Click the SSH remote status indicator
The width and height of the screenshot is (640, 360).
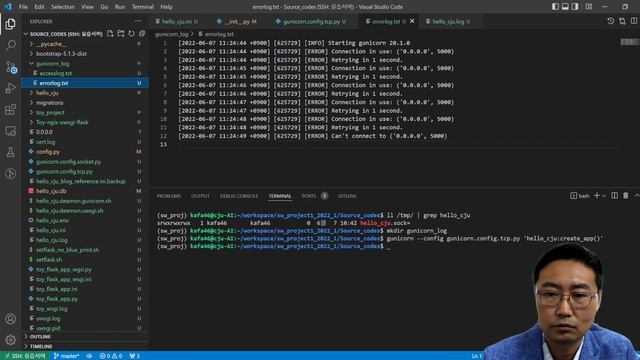point(25,356)
